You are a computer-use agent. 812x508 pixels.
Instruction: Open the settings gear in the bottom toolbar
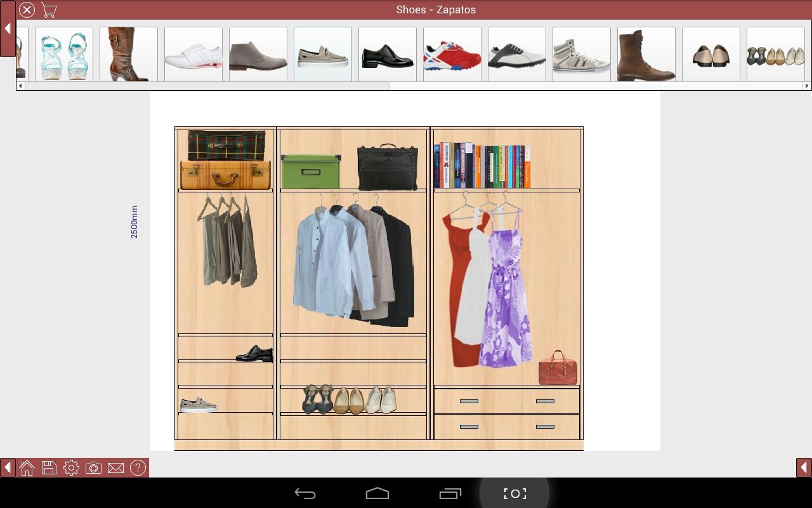(x=71, y=468)
